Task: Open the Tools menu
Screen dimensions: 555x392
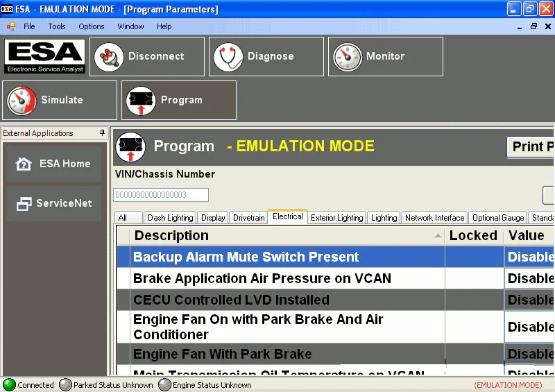Action: (x=57, y=26)
